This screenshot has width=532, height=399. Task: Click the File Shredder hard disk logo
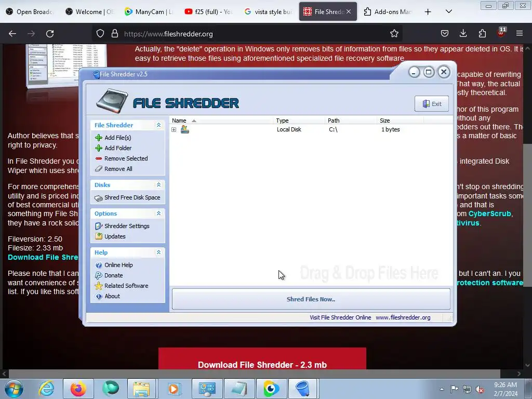[112, 101]
